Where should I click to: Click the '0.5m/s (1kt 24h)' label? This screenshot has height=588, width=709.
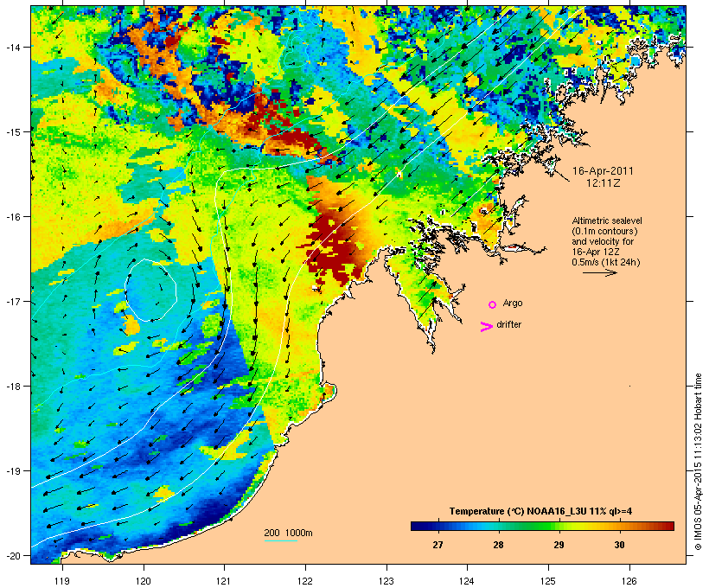[x=606, y=262]
